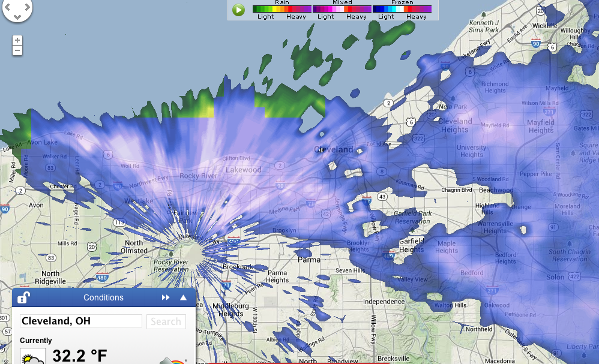Click the Nela Park label
Viewport: 599px width, 364px height.
[x=453, y=107]
